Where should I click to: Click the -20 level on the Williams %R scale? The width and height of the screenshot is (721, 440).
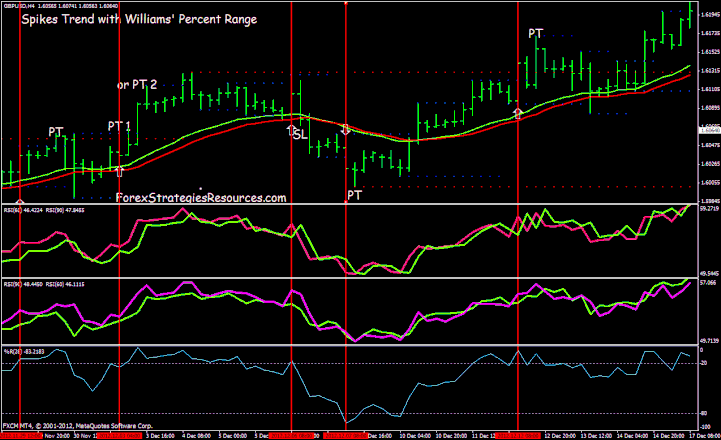704,363
